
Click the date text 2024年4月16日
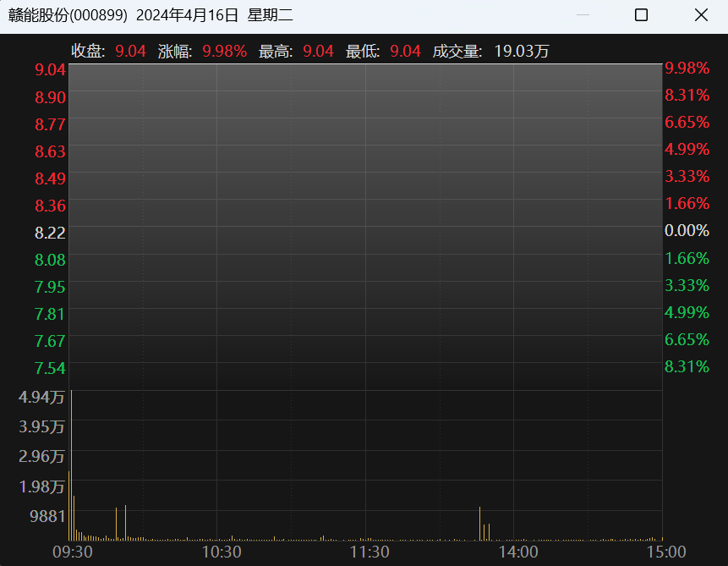pos(187,15)
